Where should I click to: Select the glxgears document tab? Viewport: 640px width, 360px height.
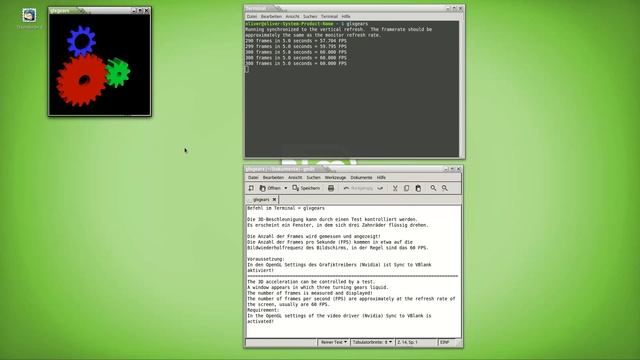[261, 200]
